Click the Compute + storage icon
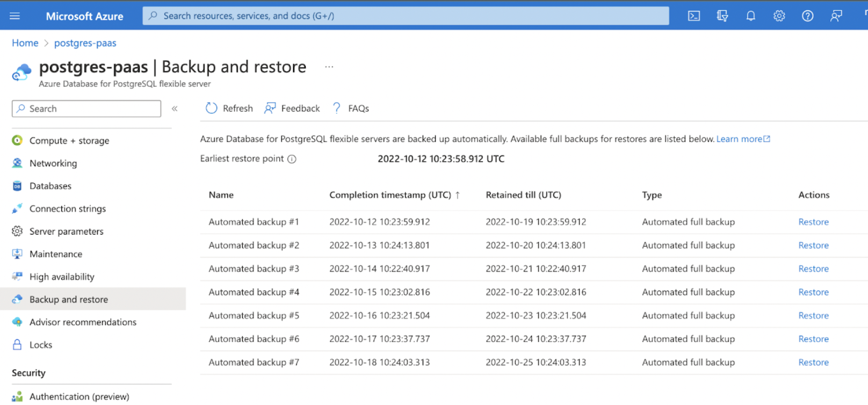This screenshot has height=405, width=868. coord(17,140)
